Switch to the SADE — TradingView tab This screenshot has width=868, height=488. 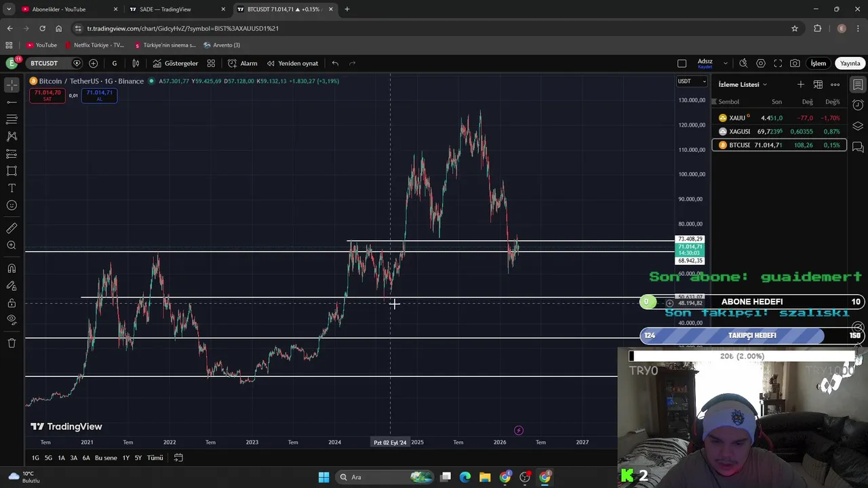[x=175, y=9]
